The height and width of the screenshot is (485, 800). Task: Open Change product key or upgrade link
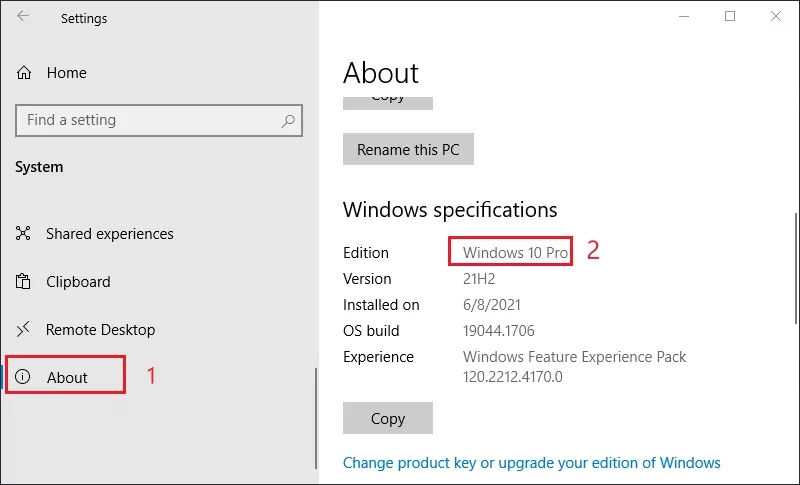(532, 463)
